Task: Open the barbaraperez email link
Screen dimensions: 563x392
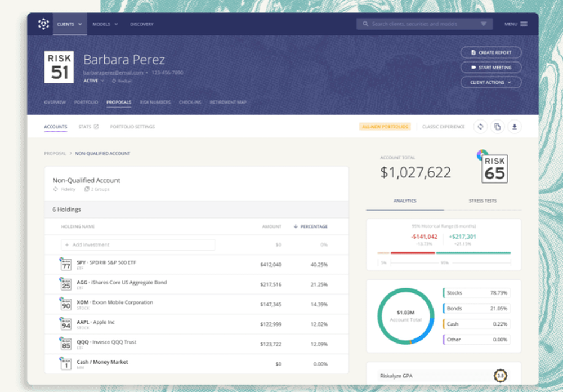Action: (113, 73)
